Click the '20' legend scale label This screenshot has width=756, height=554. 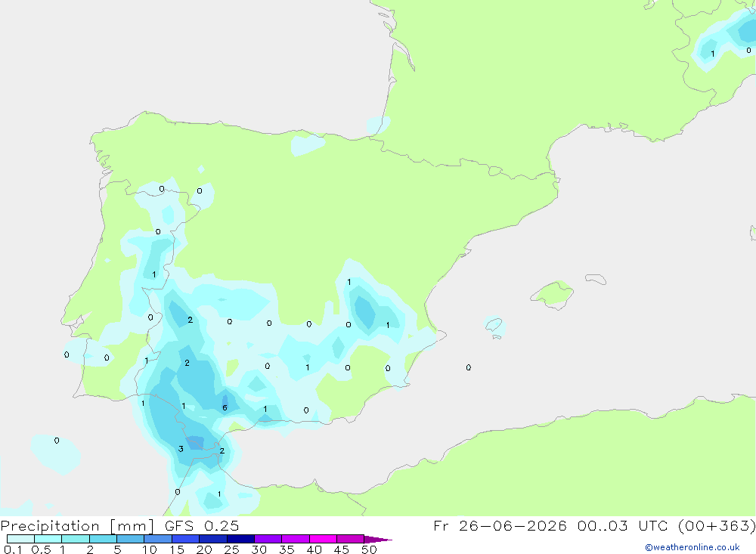point(204,549)
